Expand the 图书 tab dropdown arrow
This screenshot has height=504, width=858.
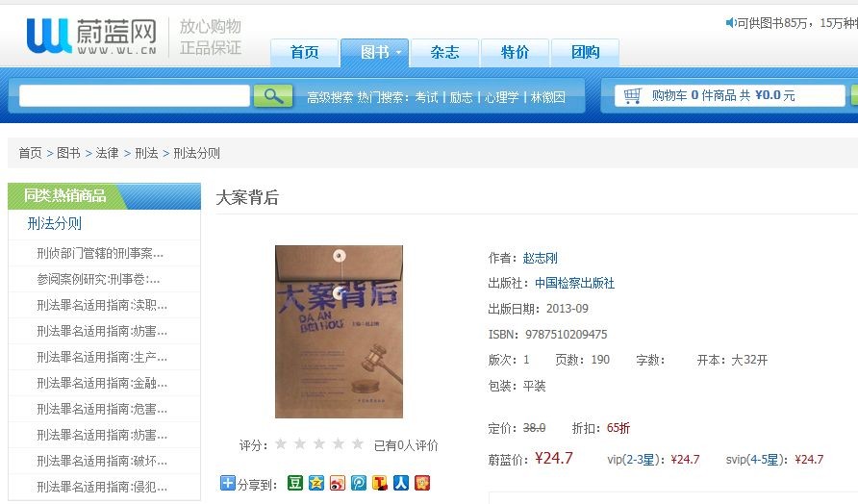(x=398, y=53)
